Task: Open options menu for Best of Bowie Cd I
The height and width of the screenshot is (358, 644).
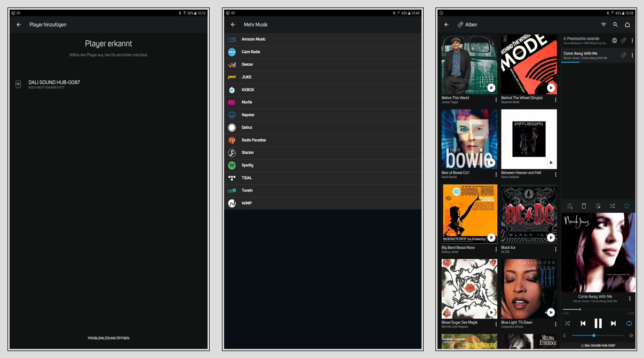Action: tap(496, 174)
